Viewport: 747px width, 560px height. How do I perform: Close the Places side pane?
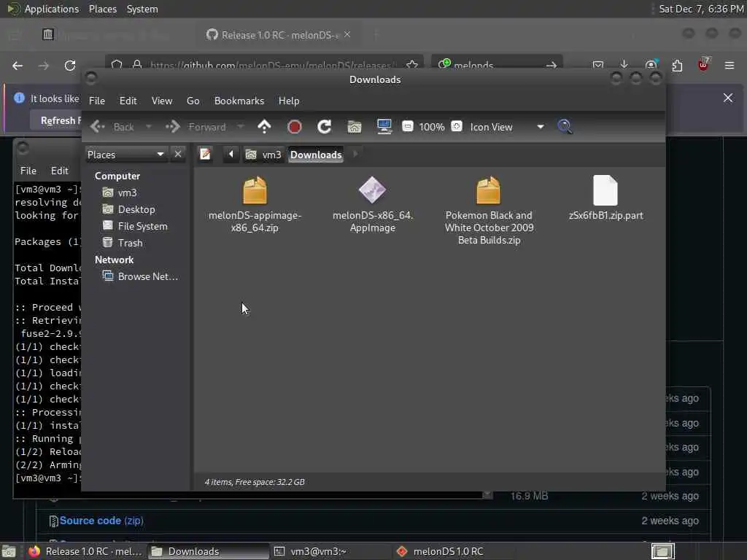[x=178, y=155]
